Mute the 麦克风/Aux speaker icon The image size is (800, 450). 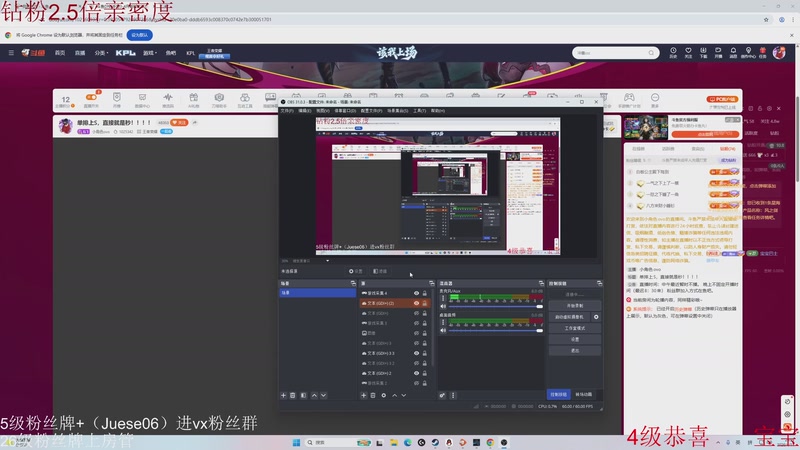[443, 307]
